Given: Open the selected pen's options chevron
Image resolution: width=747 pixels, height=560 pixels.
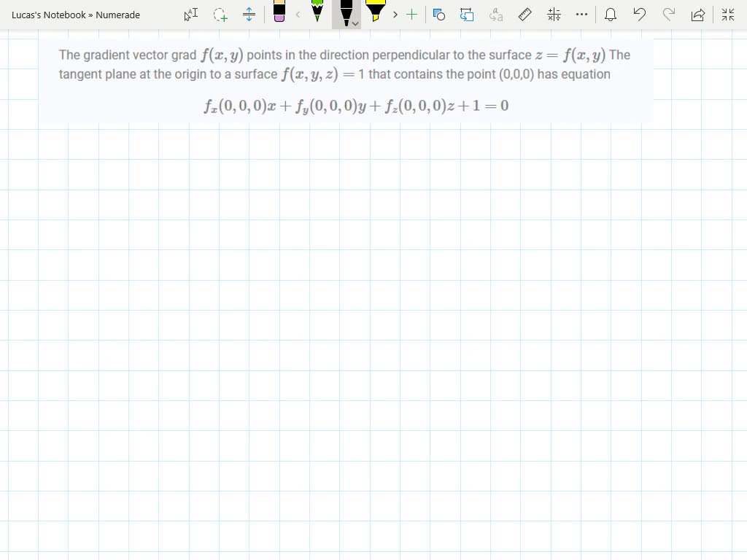Looking at the screenshot, I should click(x=355, y=22).
